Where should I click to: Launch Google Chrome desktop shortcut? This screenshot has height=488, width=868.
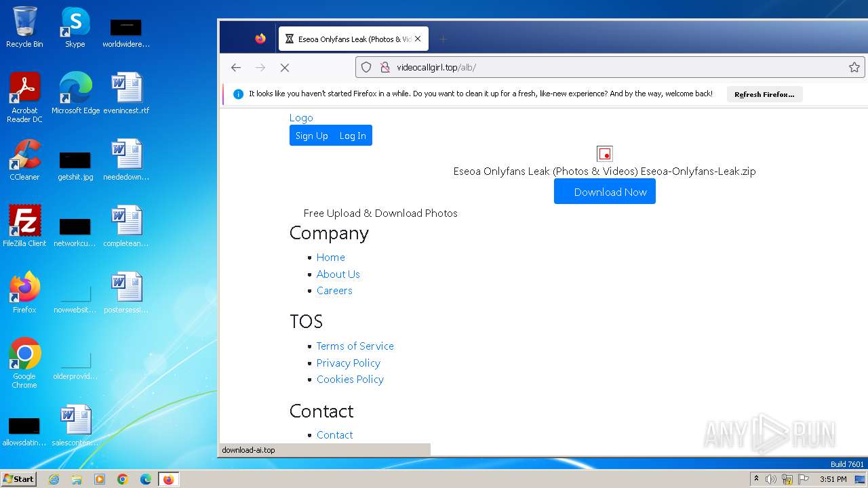point(24,363)
